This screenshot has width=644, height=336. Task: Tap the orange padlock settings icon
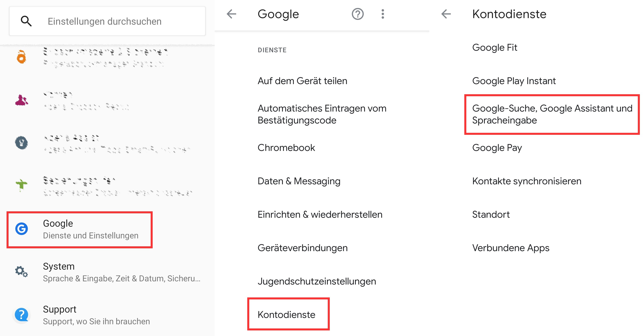pos(21,57)
